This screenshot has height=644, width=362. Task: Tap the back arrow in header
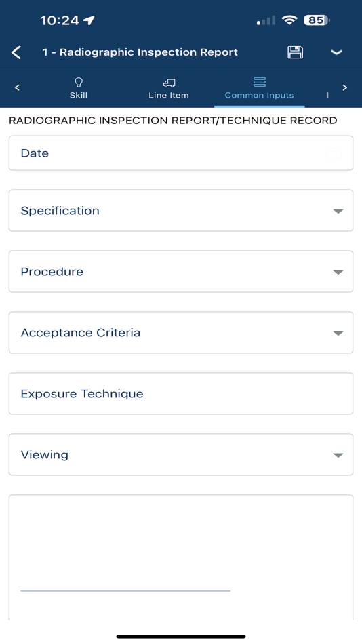tap(16, 53)
